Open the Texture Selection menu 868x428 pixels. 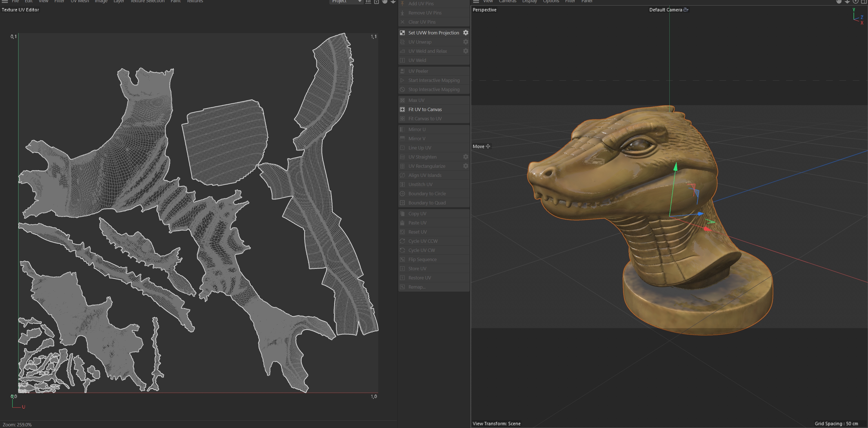click(147, 1)
